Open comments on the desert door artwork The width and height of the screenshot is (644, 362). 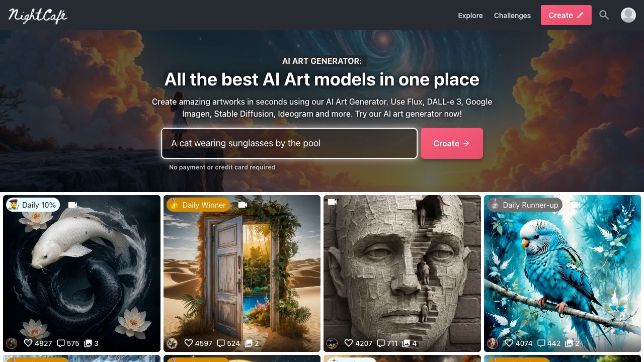pyautogui.click(x=221, y=343)
